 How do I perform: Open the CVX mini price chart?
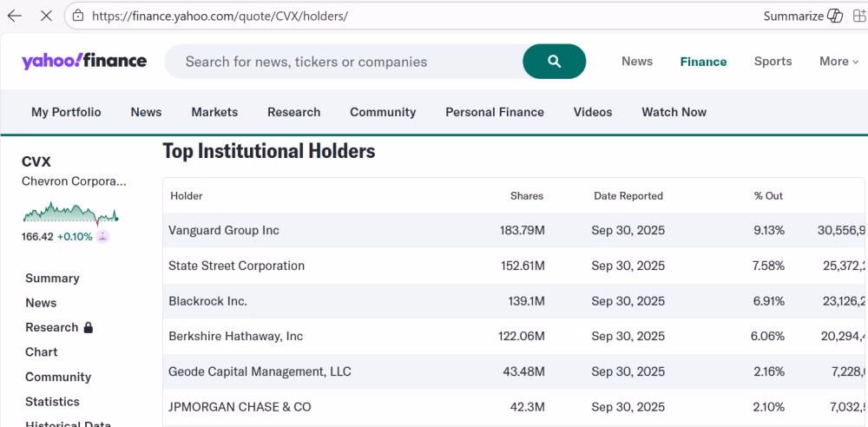69,213
